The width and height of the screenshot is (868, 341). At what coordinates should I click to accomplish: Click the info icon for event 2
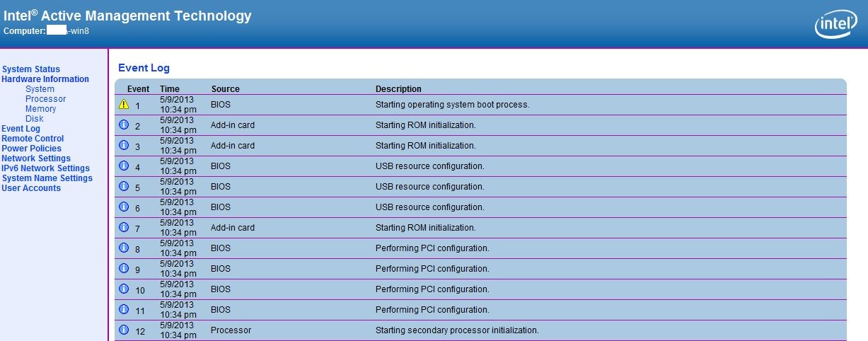pos(124,125)
